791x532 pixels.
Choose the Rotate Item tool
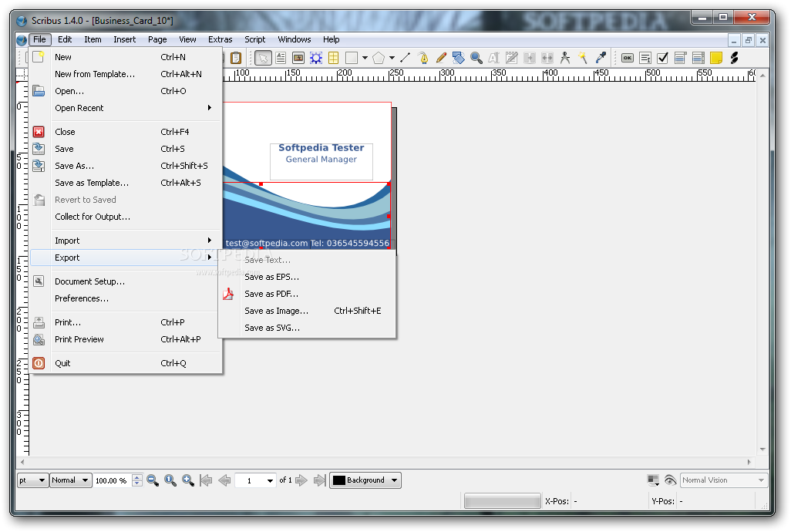click(x=459, y=58)
